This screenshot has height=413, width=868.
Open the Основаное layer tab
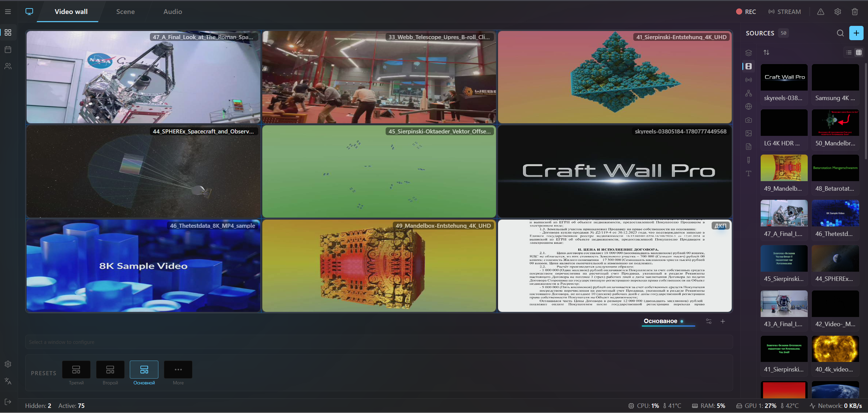coord(668,321)
